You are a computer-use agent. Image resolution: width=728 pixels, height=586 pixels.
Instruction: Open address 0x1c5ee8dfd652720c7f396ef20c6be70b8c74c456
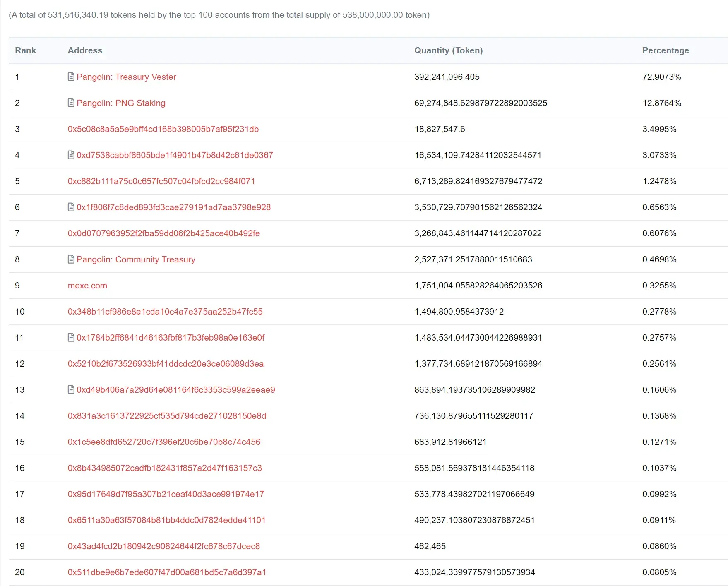(x=164, y=442)
